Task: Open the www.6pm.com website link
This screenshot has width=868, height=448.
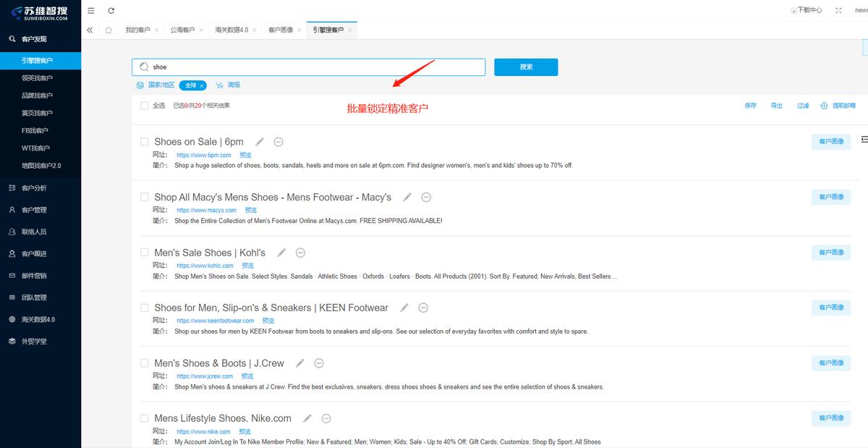Action: (204, 156)
